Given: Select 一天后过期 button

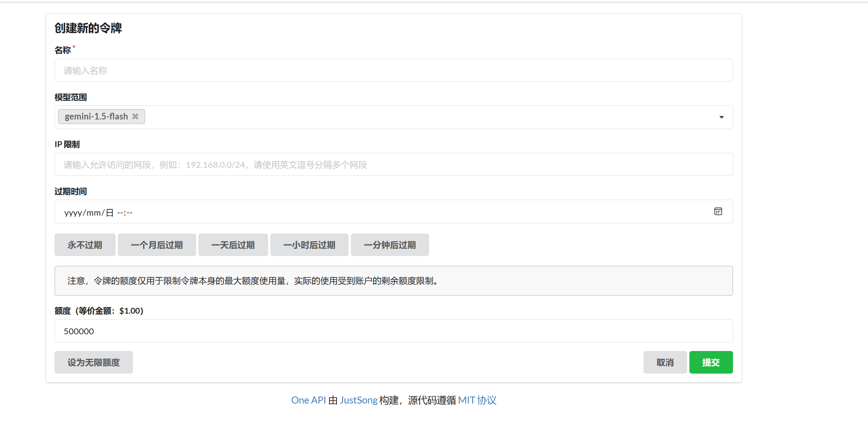Looking at the screenshot, I should coord(233,245).
